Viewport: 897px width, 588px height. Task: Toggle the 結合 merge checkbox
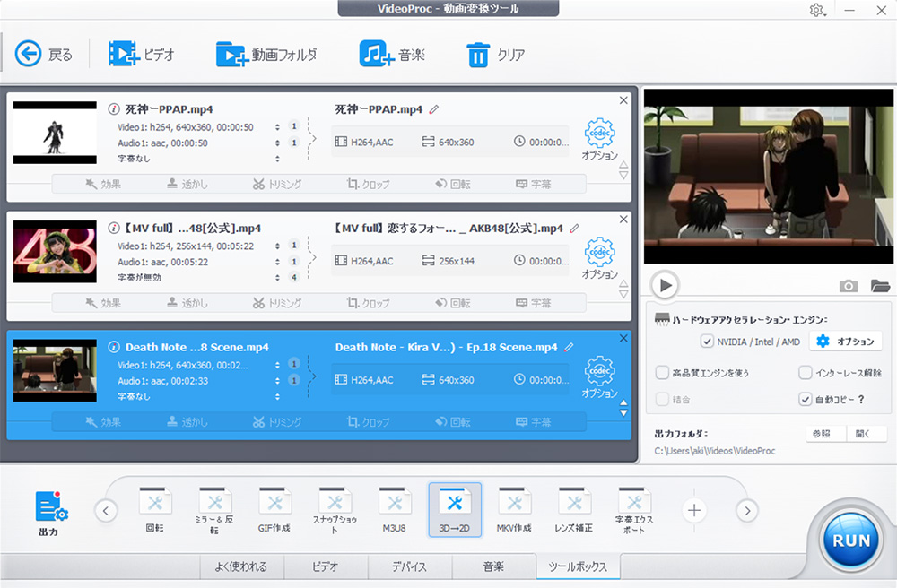point(662,400)
